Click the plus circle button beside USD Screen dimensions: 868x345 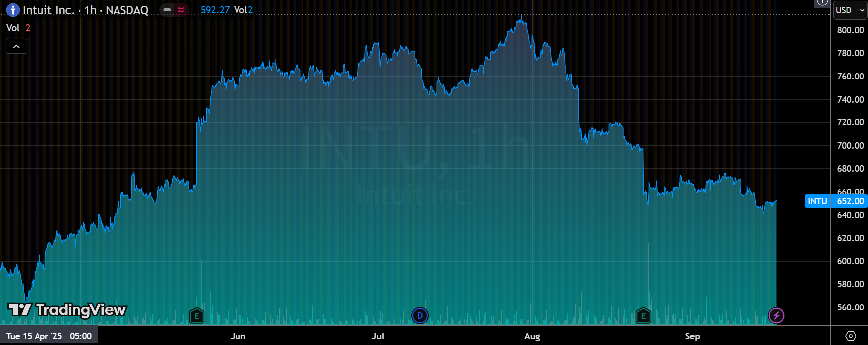[x=822, y=2]
